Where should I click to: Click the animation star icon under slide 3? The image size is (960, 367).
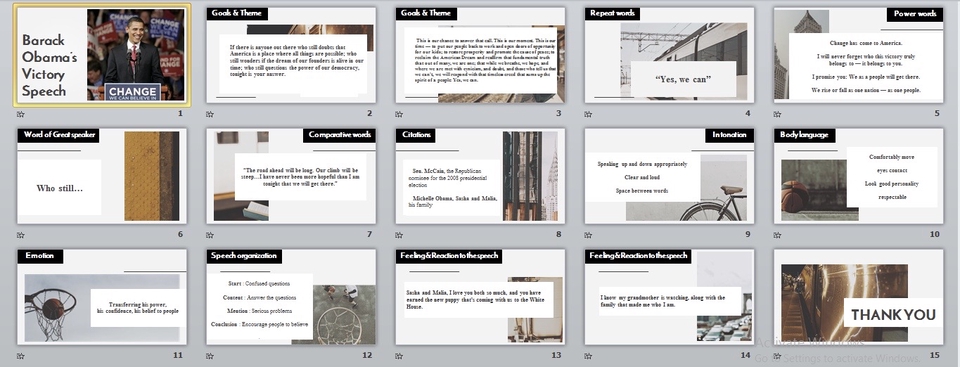coord(399,114)
